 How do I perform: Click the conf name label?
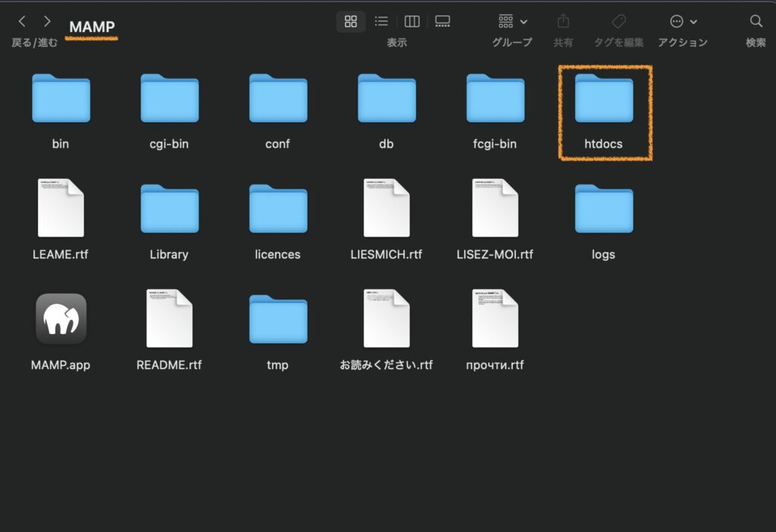(277, 144)
